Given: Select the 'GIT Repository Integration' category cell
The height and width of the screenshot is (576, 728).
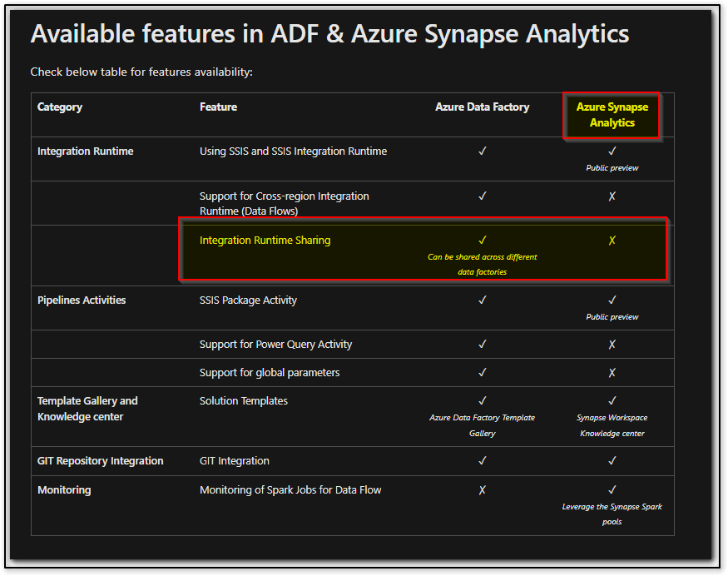Looking at the screenshot, I should click(101, 461).
